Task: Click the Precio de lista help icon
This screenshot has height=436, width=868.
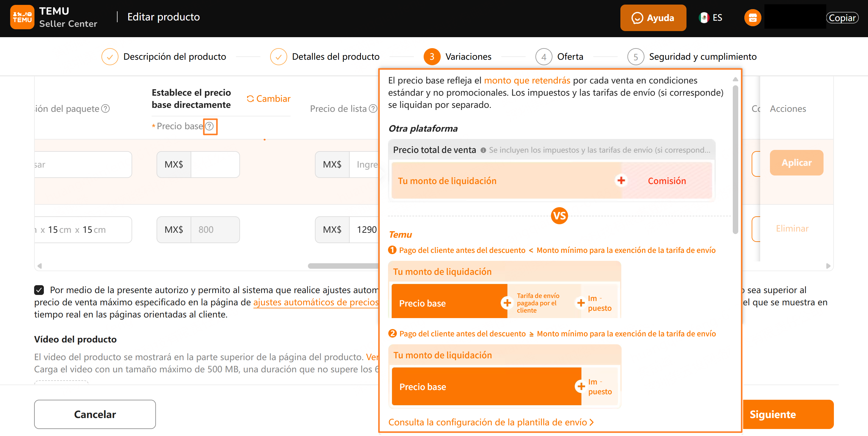Action: pos(373,108)
